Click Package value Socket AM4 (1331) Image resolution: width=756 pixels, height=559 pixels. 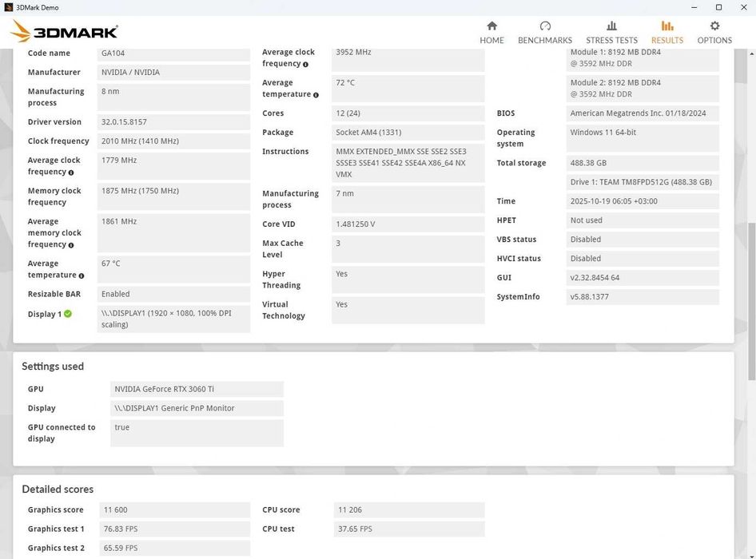click(x=408, y=133)
